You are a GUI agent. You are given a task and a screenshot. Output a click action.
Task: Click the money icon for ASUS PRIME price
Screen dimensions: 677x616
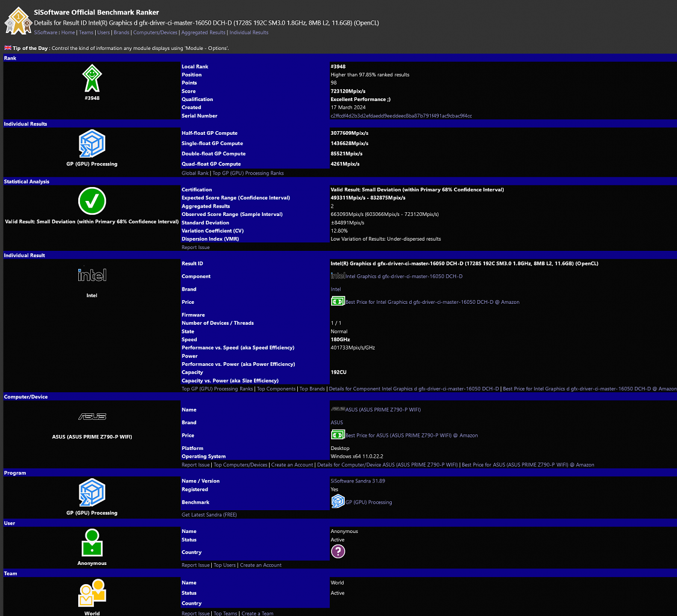point(338,435)
